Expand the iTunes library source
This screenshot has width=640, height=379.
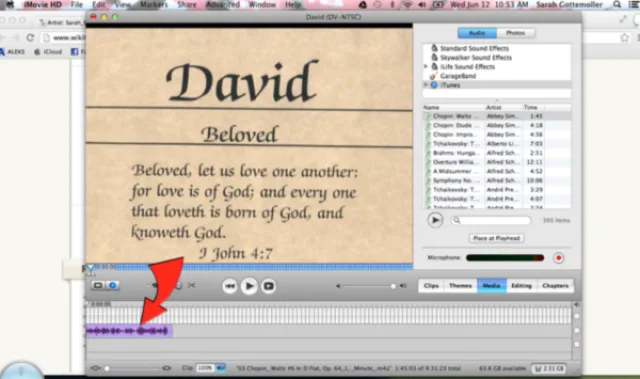(426, 85)
